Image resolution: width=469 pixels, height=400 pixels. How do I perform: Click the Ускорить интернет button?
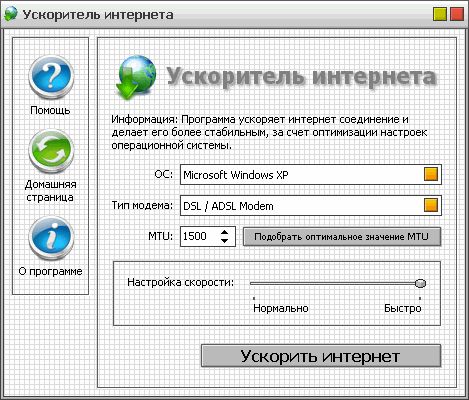(321, 356)
